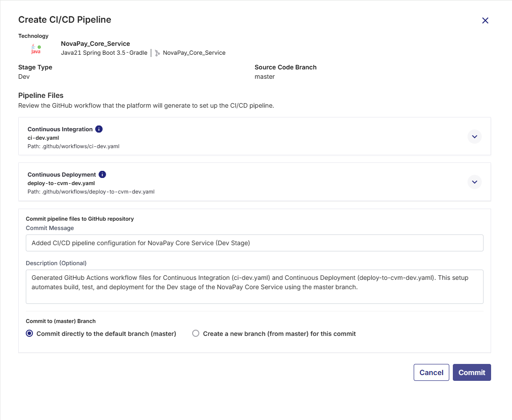The image size is (512, 420).
Task: Click the master value under Source Code Branch
Action: pyautogui.click(x=265, y=77)
